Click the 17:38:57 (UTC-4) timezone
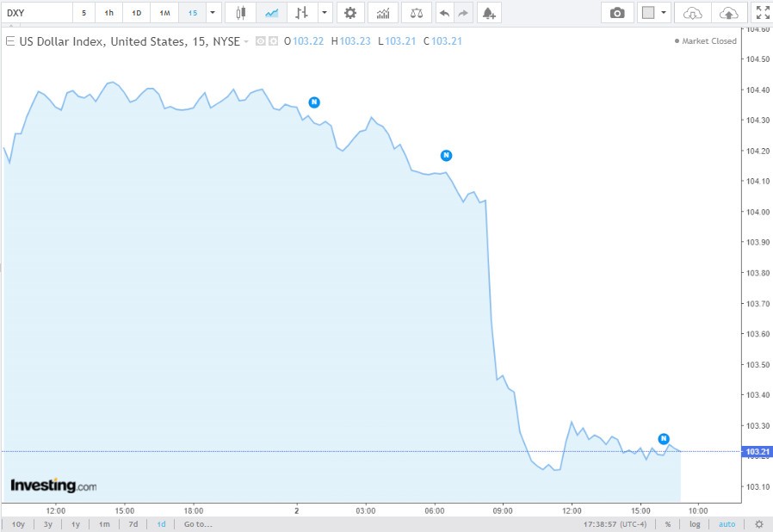 [x=615, y=524]
